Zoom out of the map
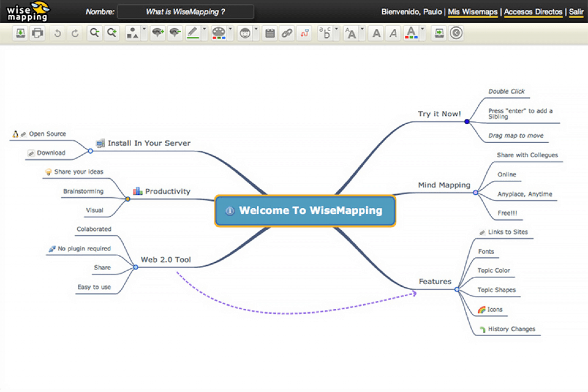588x392 pixels. click(x=94, y=33)
